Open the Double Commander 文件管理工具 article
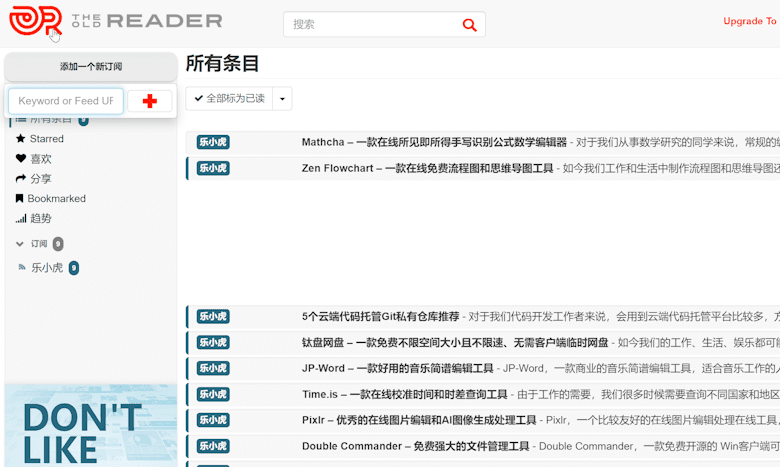Viewport: 780px width, 467px height. click(x=415, y=446)
